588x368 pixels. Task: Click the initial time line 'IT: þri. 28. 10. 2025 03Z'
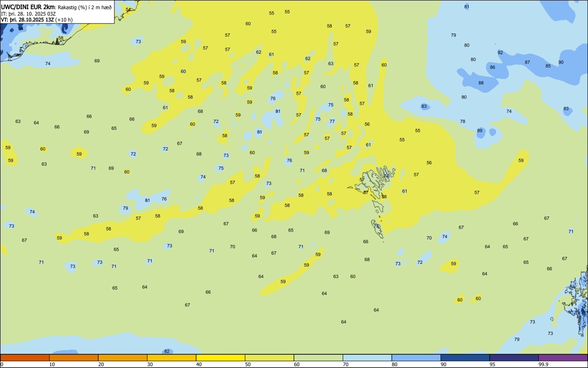tap(28, 13)
